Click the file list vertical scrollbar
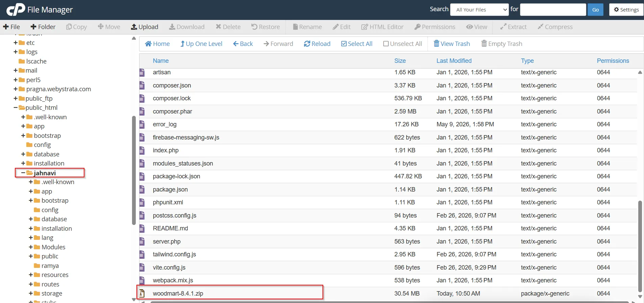Viewport: 644px width, 303px height. 640,246
